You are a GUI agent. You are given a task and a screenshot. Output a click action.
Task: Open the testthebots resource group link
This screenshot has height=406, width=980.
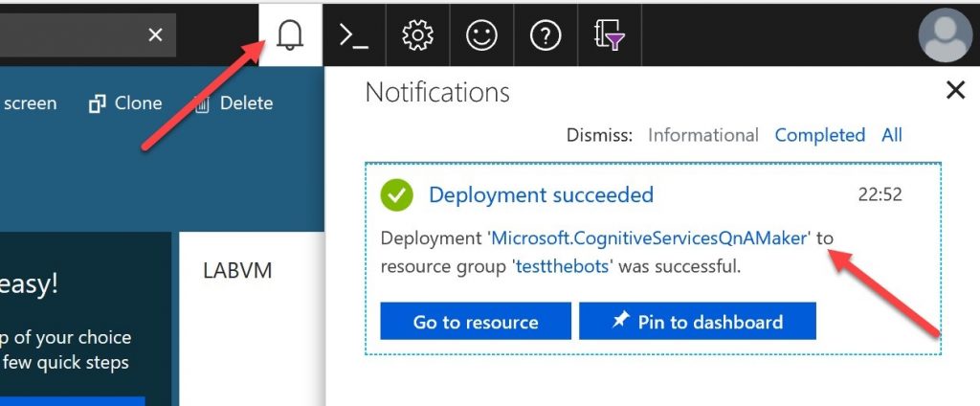tap(562, 266)
